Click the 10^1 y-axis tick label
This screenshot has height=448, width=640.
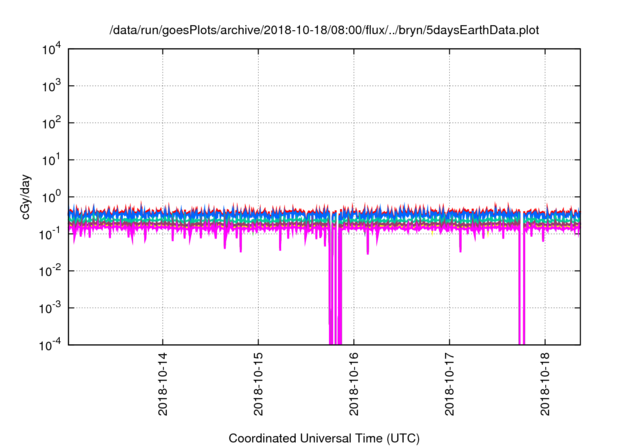[x=51, y=160]
